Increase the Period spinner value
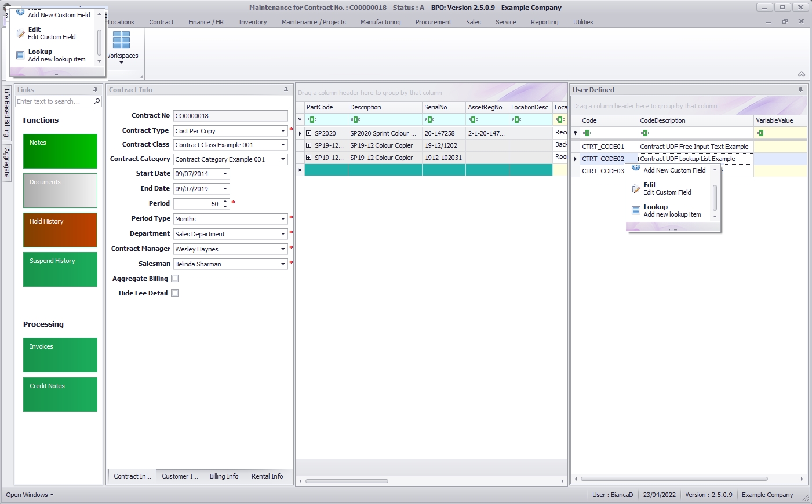This screenshot has height=504, width=812. [225, 201]
